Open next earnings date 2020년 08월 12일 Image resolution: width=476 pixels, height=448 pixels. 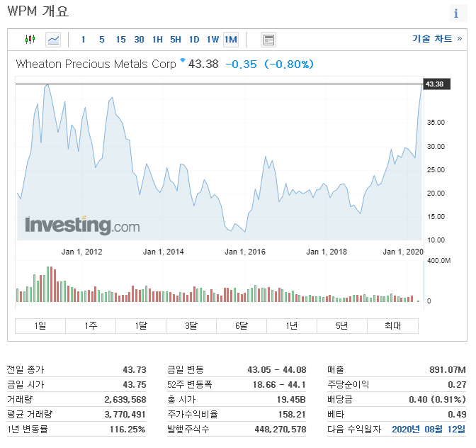tap(429, 429)
